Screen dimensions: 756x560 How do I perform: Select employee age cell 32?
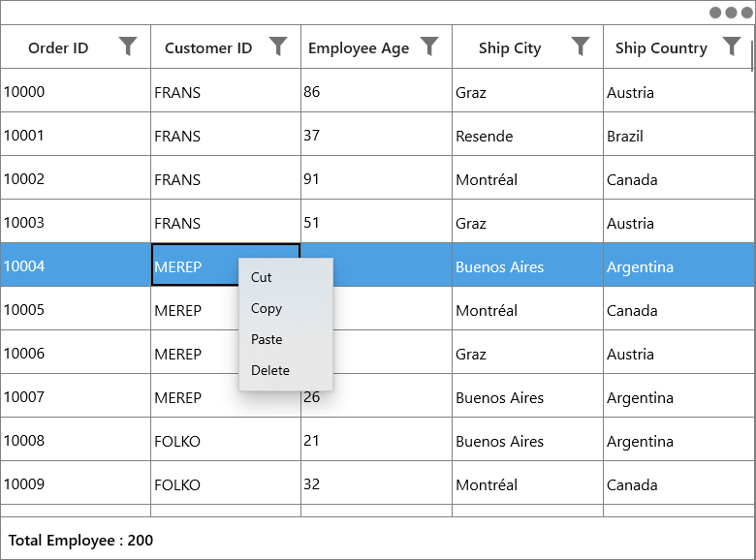[x=377, y=482]
